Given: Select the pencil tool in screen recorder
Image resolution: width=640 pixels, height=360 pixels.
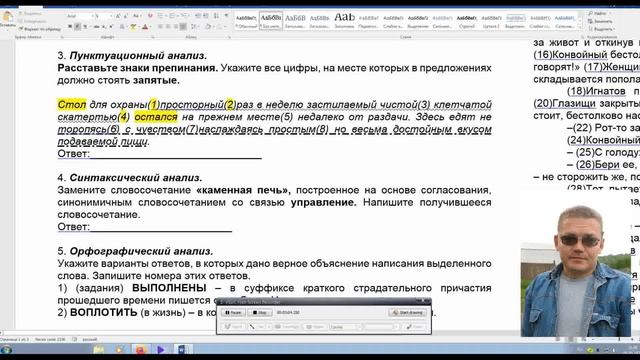Looking at the screenshot, I should [233, 327].
